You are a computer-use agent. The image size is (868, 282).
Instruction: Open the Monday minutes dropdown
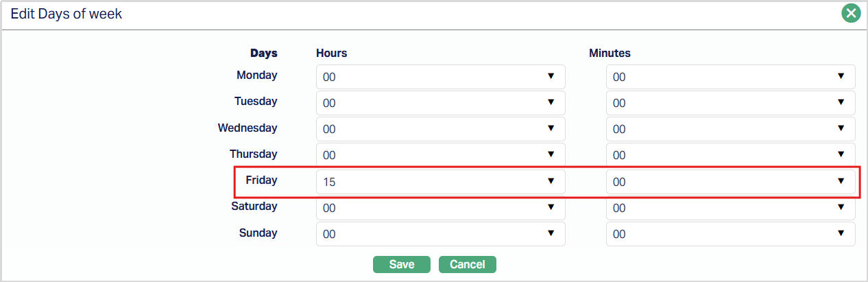730,77
